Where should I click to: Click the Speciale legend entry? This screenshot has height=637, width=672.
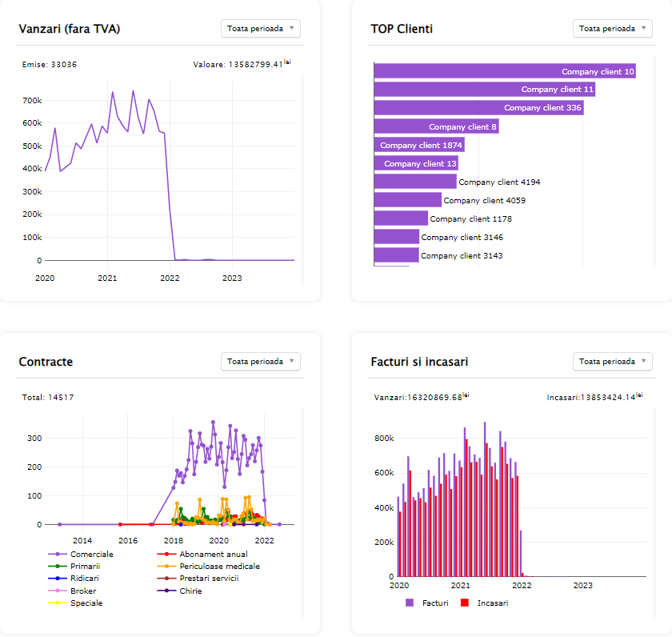tap(86, 603)
